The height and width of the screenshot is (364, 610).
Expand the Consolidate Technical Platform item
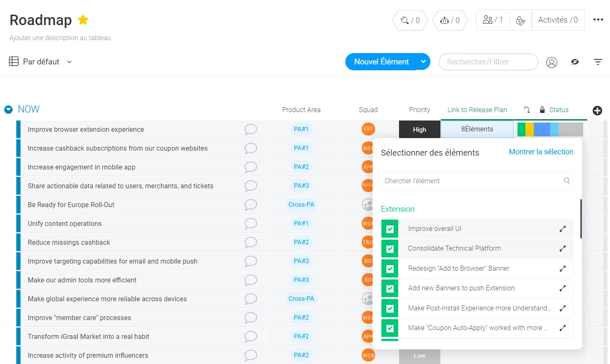pyautogui.click(x=563, y=249)
